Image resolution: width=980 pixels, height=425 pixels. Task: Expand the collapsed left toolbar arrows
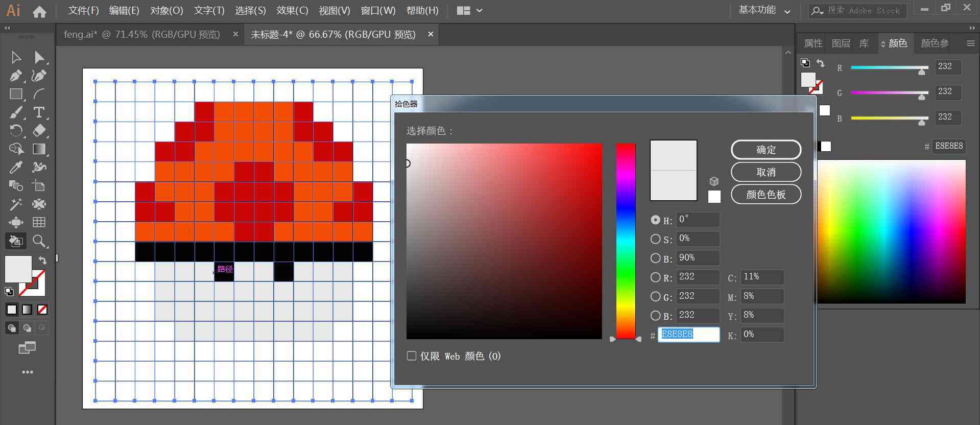7,28
